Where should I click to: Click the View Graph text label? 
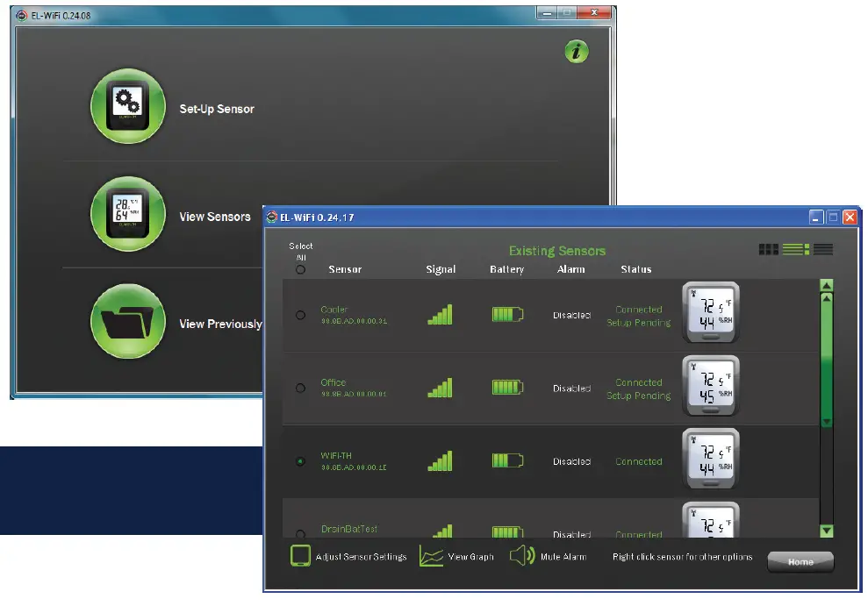tap(470, 557)
